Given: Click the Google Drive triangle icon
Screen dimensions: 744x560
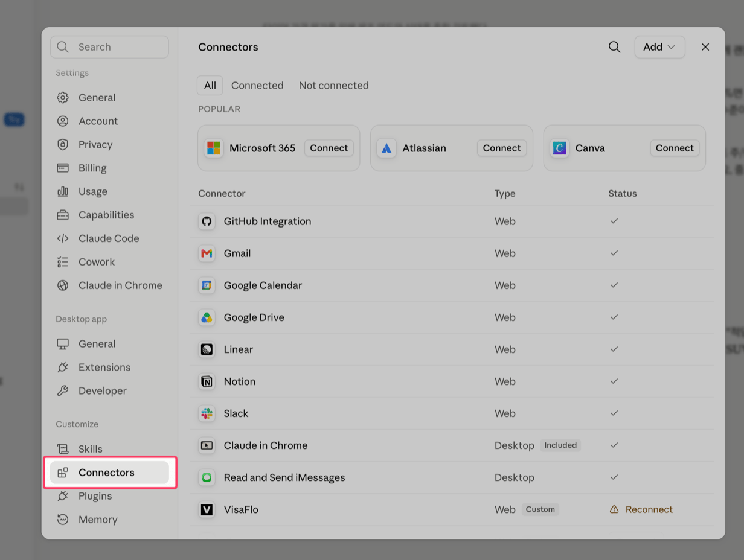Looking at the screenshot, I should (x=207, y=317).
